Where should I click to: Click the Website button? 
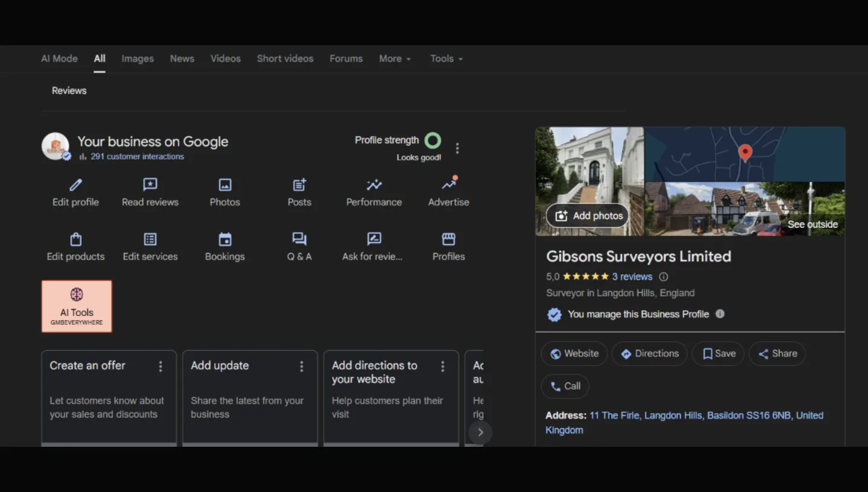pyautogui.click(x=575, y=354)
